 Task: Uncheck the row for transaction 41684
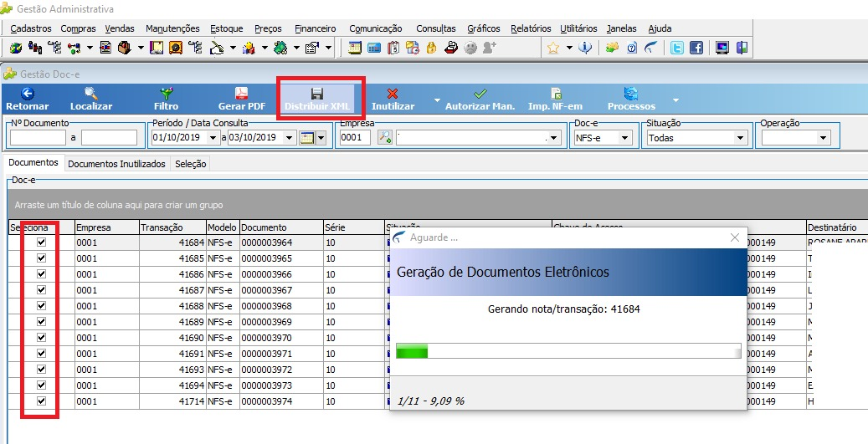point(42,242)
